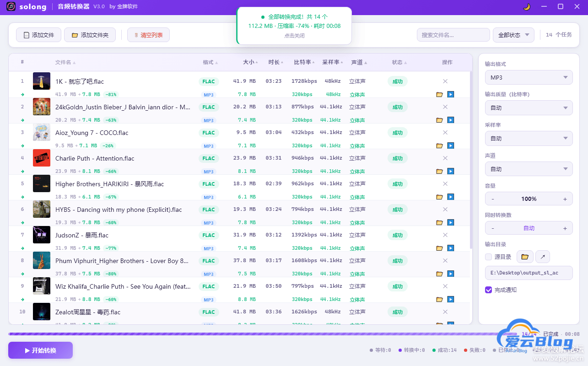The height and width of the screenshot is (366, 588).
Task: Increase 同时转换数 with plus button
Action: pos(565,228)
